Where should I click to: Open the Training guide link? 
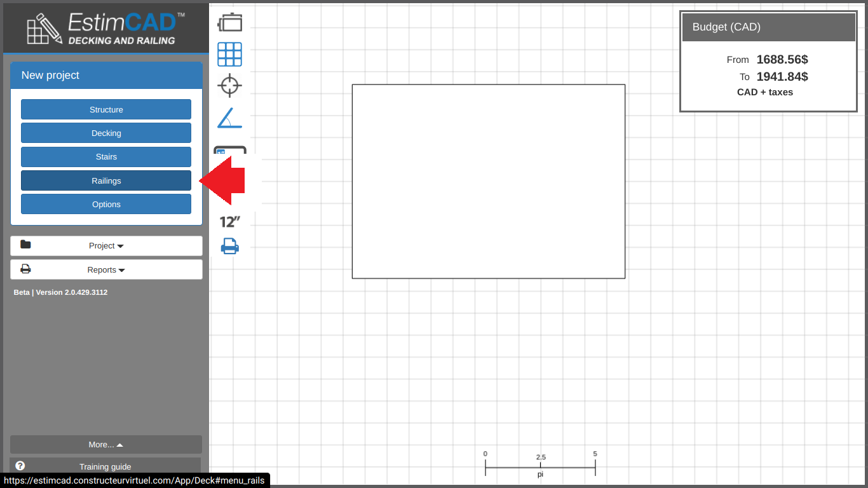tap(105, 466)
